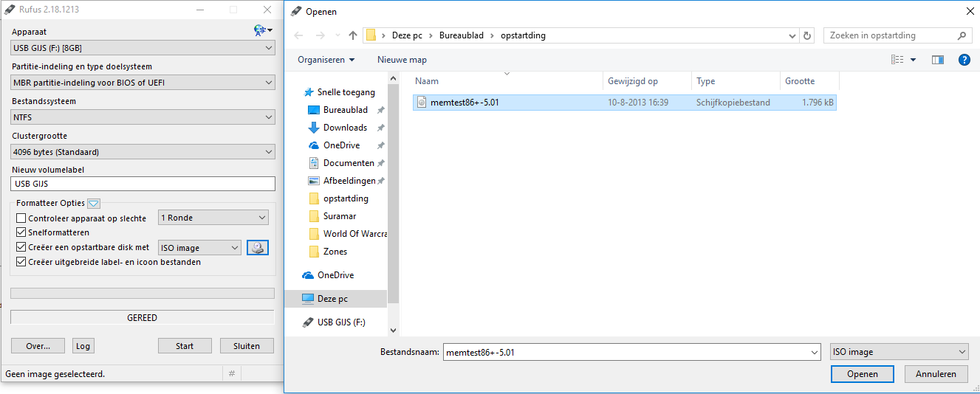Toggle Creëer uitgebreide label- en icoon bestanden
The image size is (980, 394).
tap(21, 262)
